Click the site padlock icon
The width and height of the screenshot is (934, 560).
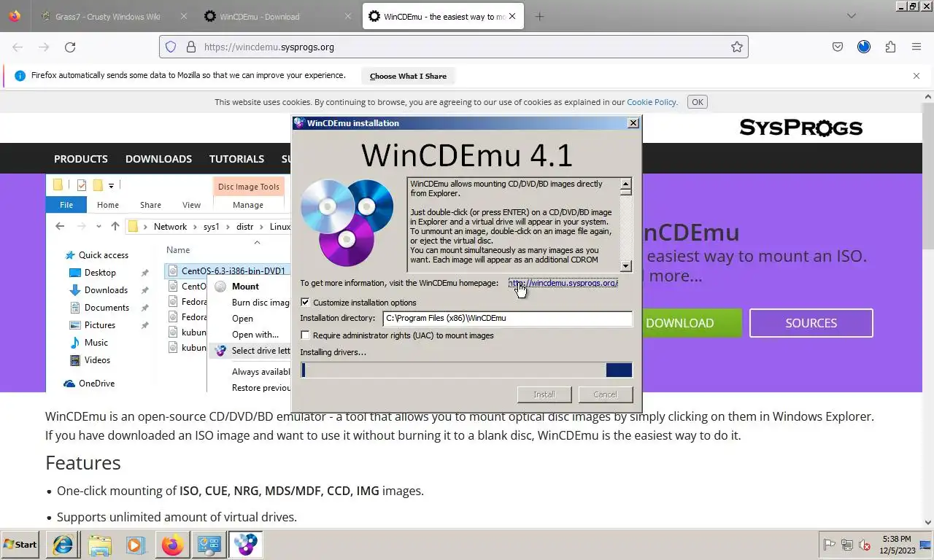coord(190,47)
